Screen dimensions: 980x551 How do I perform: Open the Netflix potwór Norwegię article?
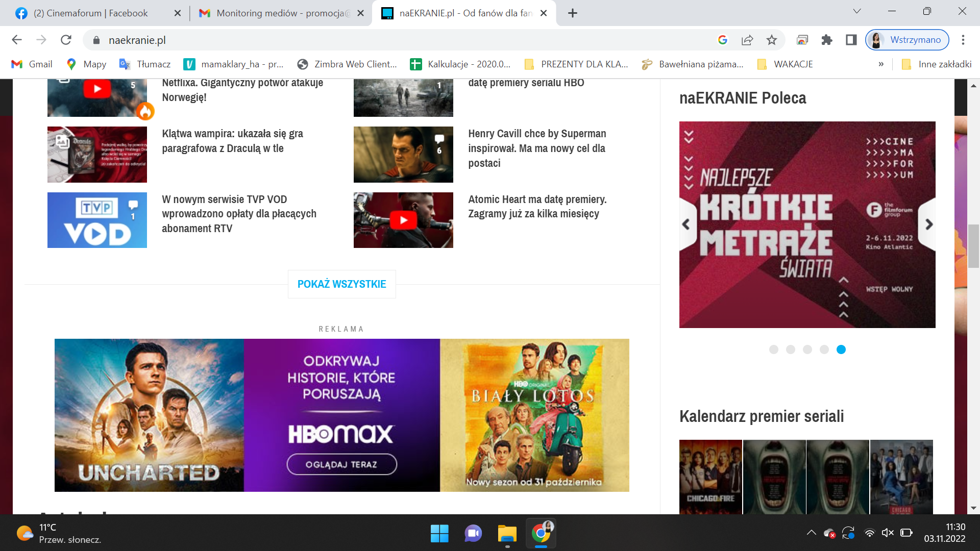pos(242,90)
